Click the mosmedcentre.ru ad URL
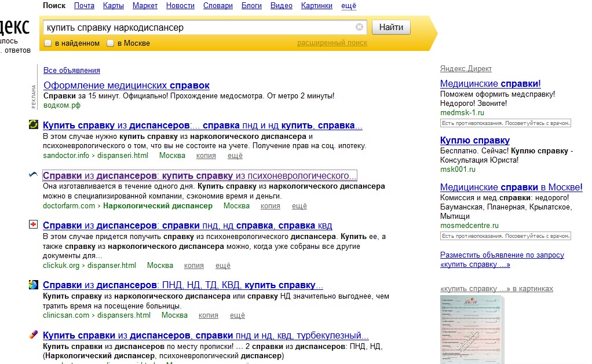This screenshot has width=592, height=364. pos(469,226)
